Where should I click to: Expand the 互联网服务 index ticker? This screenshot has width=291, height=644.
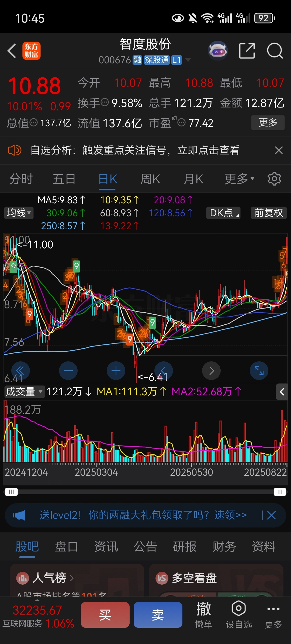[38, 617]
